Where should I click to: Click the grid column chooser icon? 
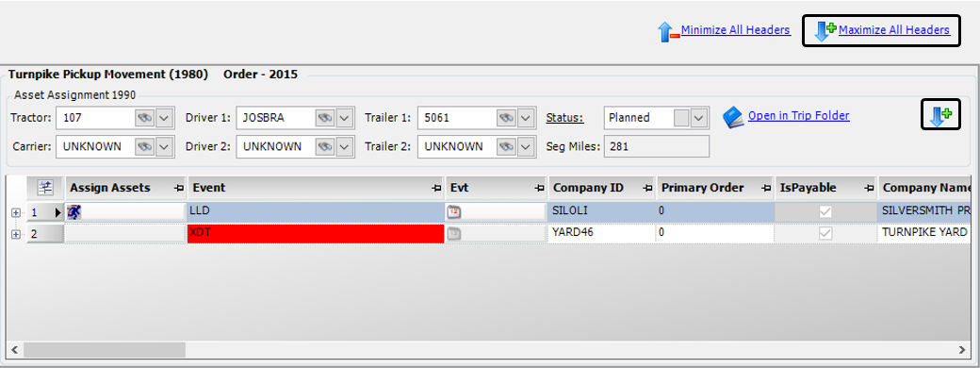(45, 187)
